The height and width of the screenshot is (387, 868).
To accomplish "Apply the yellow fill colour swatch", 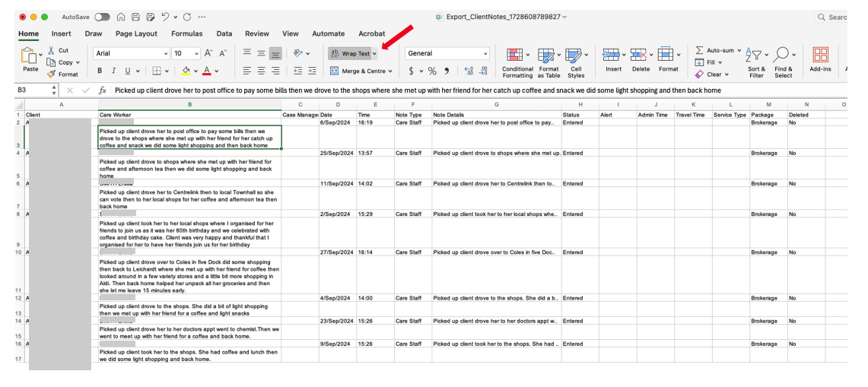I will 186,71.
